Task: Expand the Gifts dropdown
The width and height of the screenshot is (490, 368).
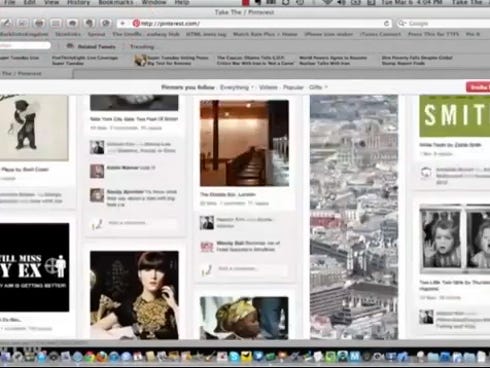Action: (318, 87)
